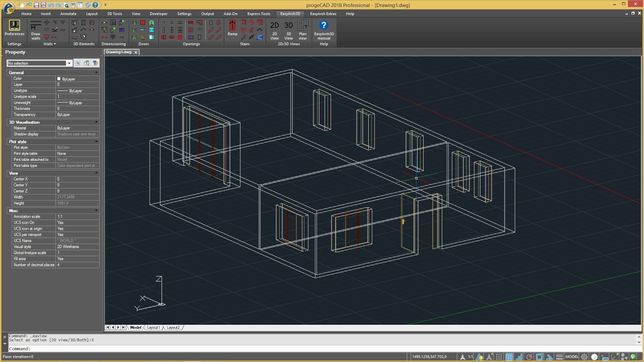Click the Print icon in quick access toolbar
This screenshot has height=362, width=644.
(73, 5)
